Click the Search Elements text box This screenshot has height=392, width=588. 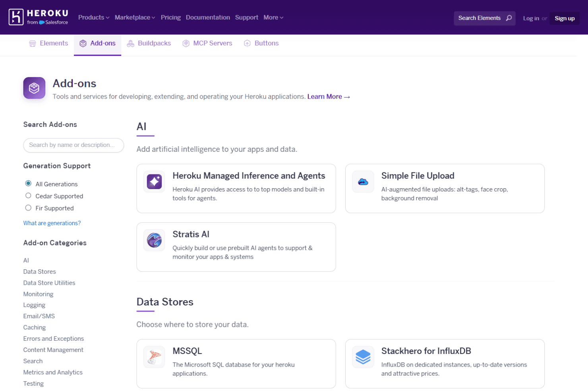pyautogui.click(x=485, y=18)
